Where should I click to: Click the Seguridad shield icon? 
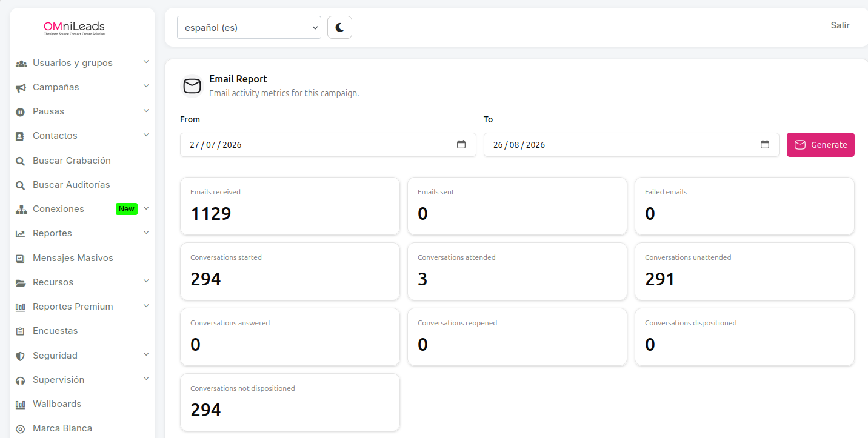click(21, 356)
